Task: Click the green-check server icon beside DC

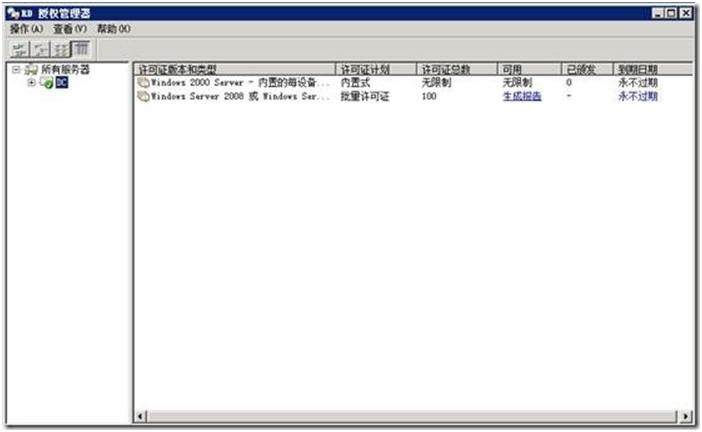Action: (x=47, y=82)
